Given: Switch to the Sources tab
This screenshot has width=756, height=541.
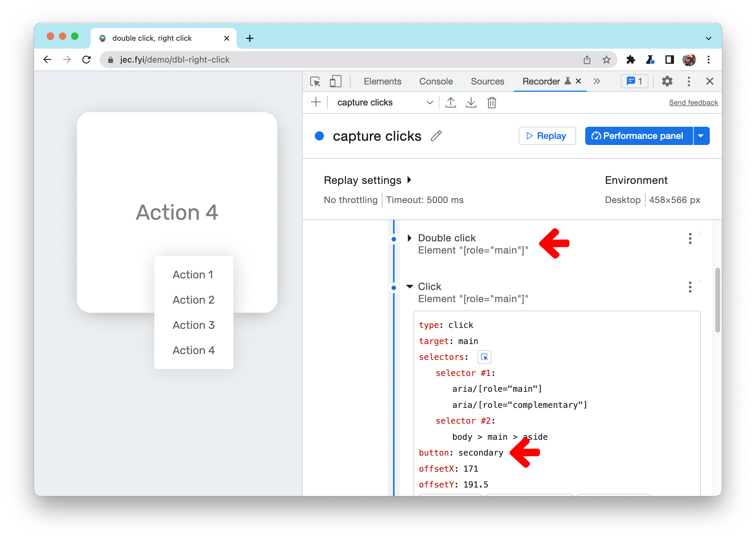Looking at the screenshot, I should pos(487,81).
